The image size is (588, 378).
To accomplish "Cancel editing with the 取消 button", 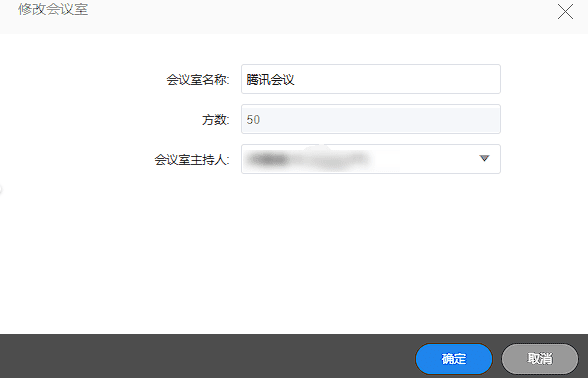I will [x=540, y=359].
